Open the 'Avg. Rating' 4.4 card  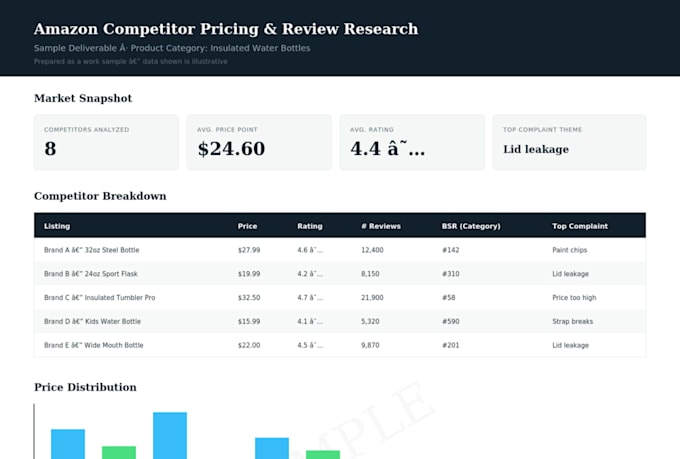coord(412,142)
